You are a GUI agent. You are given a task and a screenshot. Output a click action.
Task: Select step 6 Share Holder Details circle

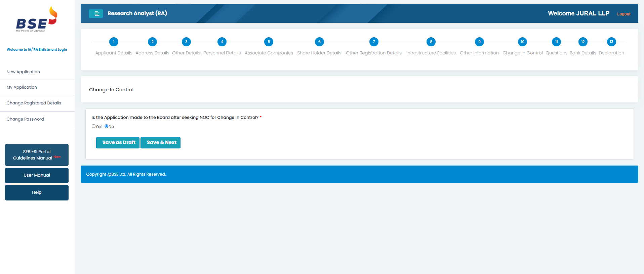pos(319,42)
